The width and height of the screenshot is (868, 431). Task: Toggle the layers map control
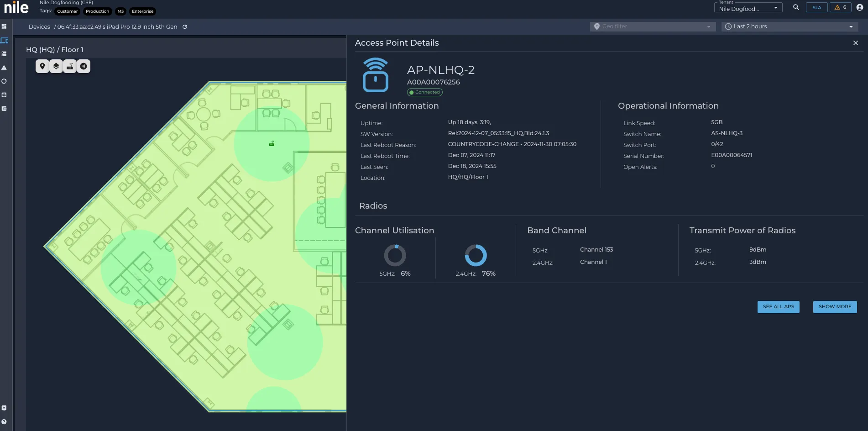point(56,66)
